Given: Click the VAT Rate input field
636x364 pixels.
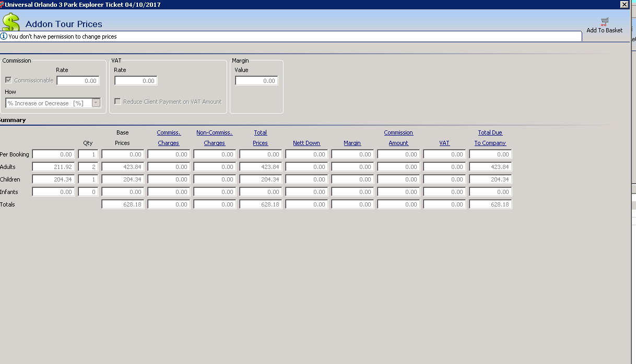Looking at the screenshot, I should pyautogui.click(x=136, y=81).
